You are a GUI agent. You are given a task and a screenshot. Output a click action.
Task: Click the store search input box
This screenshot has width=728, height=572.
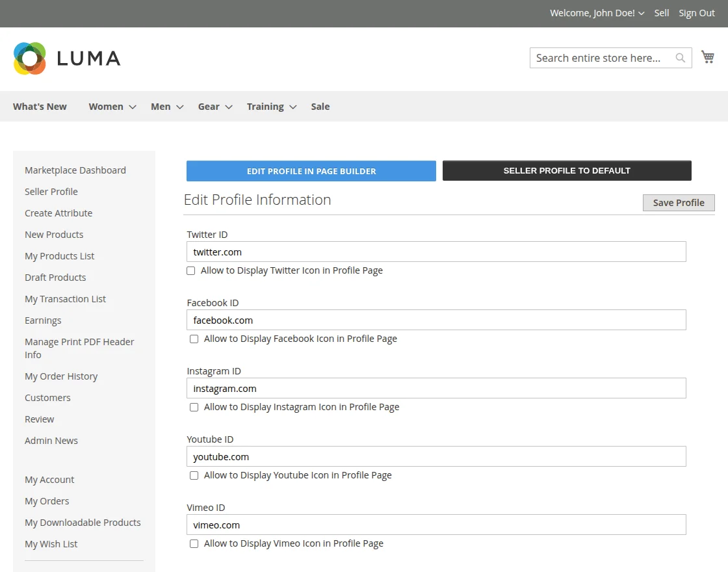coord(598,58)
